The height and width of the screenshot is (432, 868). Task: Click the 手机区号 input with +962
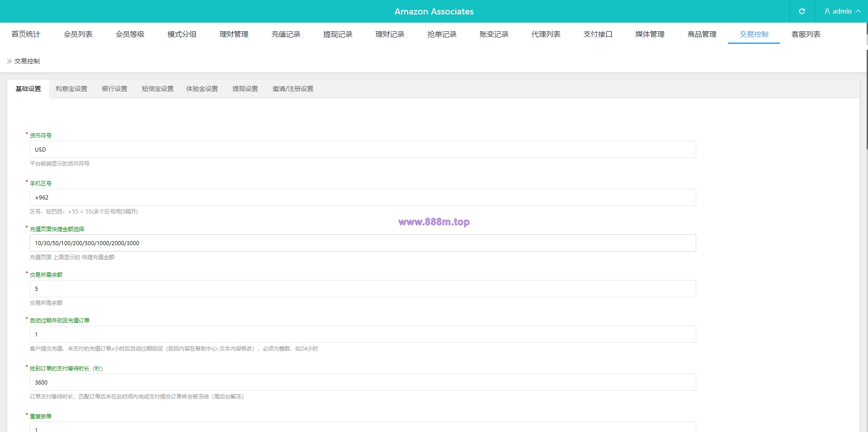pyautogui.click(x=363, y=197)
